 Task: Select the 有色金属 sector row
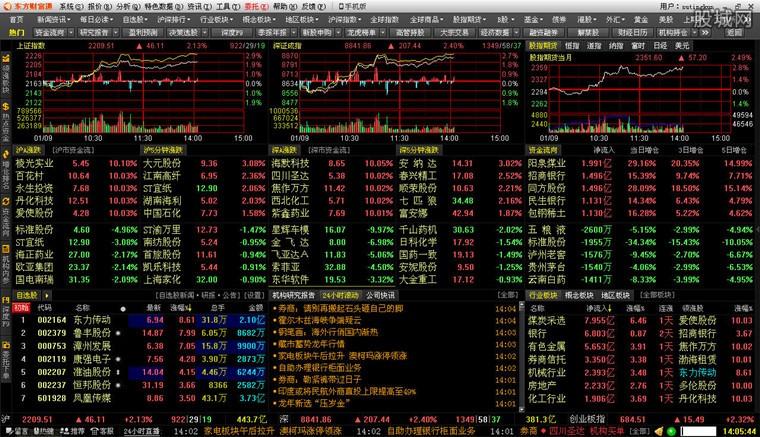point(639,347)
